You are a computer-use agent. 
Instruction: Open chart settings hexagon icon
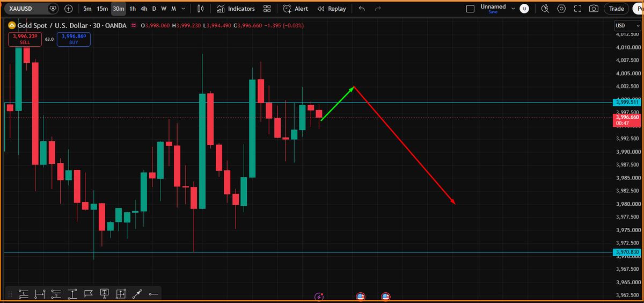tap(561, 9)
